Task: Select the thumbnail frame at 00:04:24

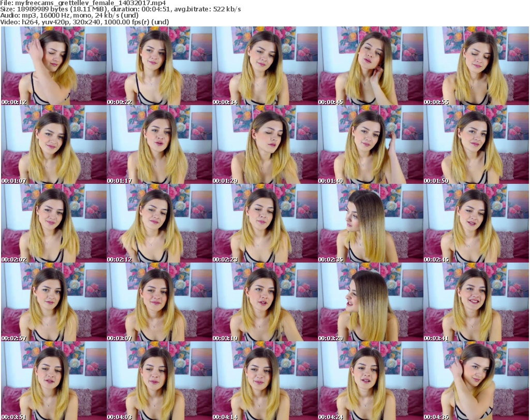Action: 371,381
